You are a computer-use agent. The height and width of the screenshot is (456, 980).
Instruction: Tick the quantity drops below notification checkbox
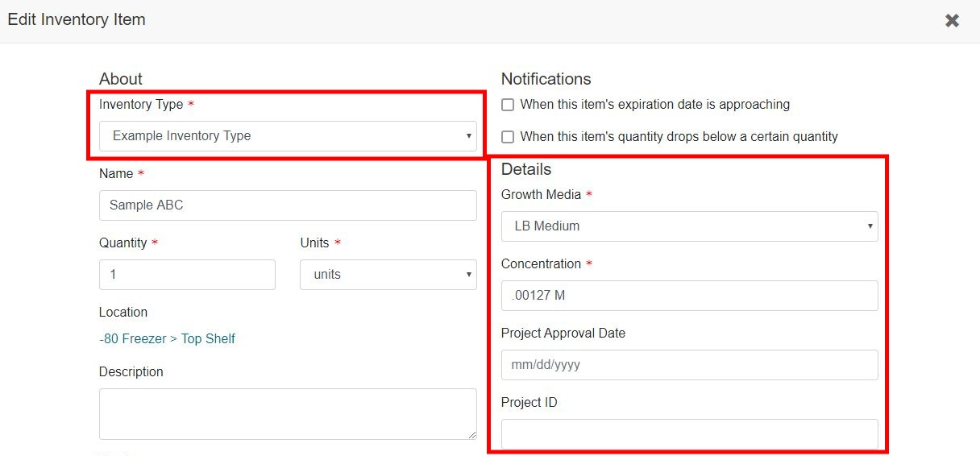(x=508, y=137)
